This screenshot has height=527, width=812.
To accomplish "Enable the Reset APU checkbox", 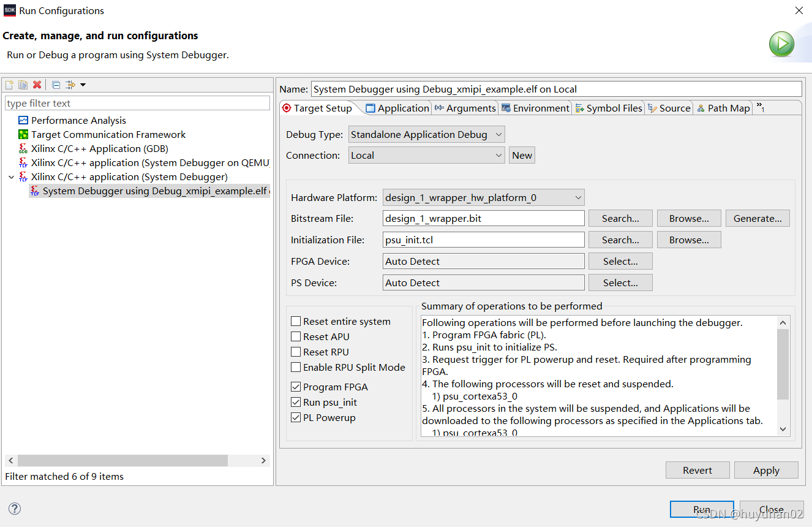I will pos(296,336).
